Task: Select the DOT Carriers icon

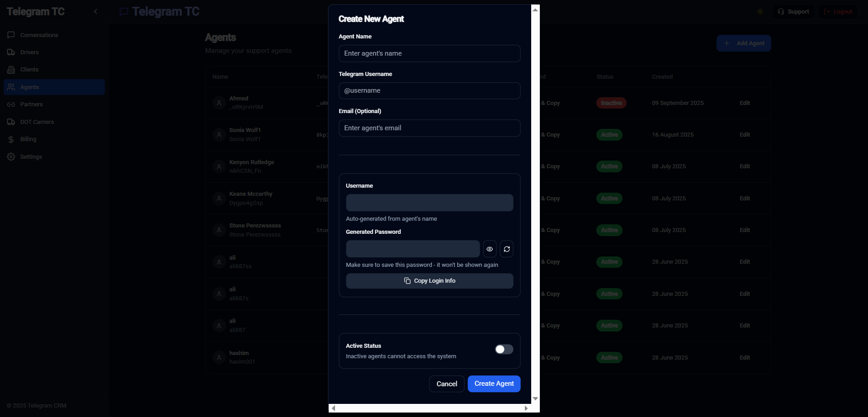Action: click(11, 122)
